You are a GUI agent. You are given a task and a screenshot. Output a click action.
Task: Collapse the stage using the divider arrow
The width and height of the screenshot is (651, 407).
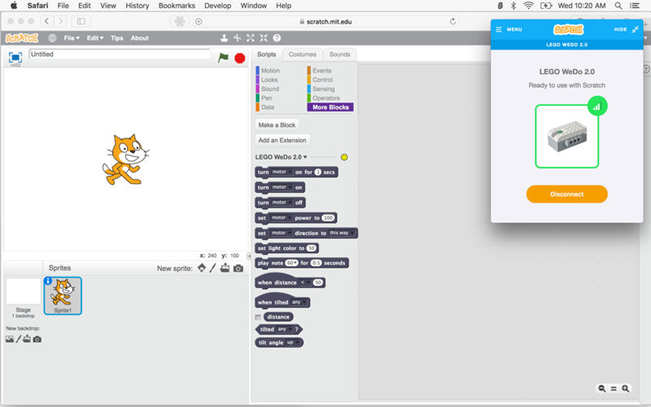click(249, 256)
